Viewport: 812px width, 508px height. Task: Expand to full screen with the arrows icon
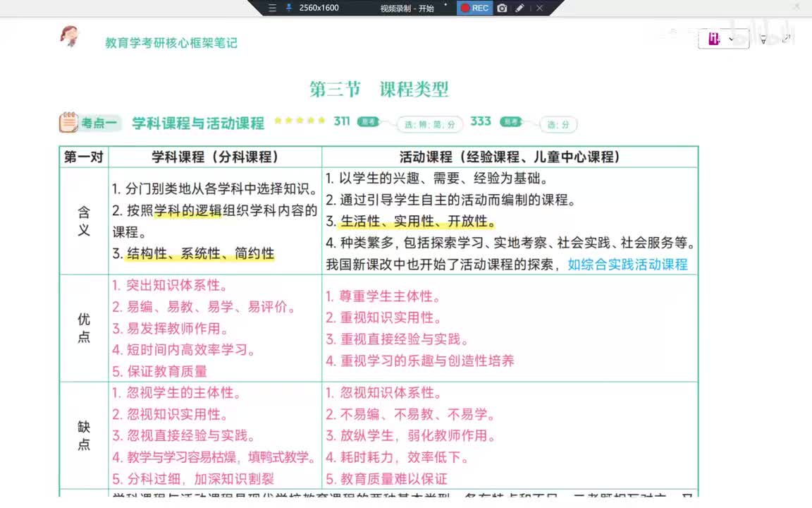[786, 38]
